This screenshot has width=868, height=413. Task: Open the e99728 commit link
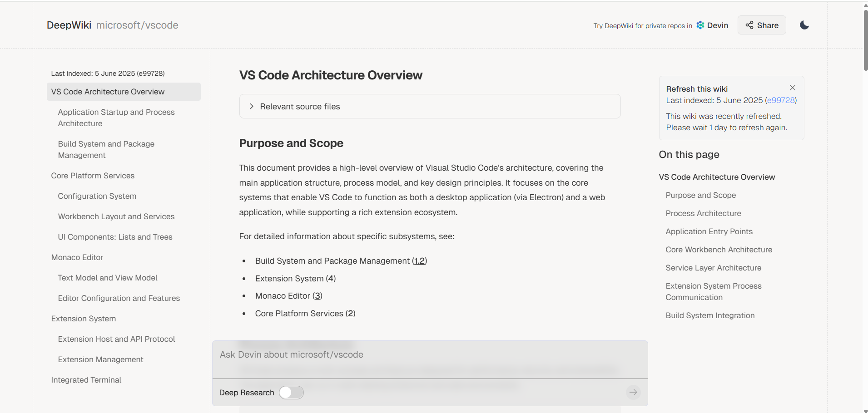pyautogui.click(x=781, y=100)
